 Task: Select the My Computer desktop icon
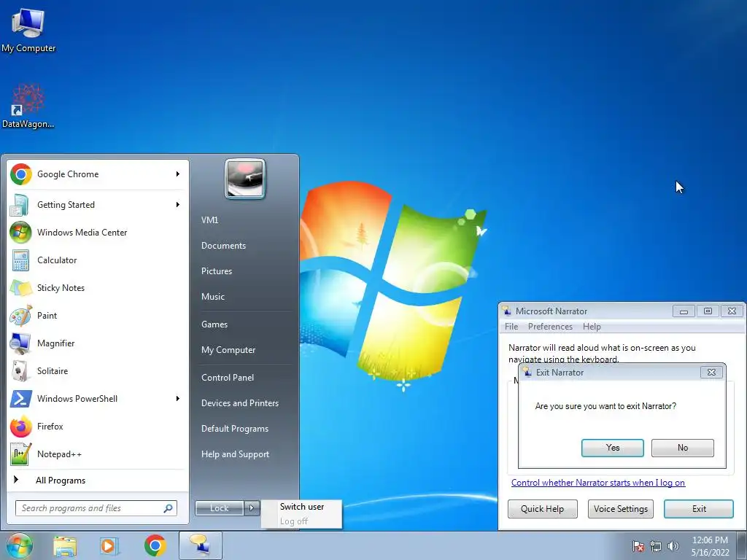(x=28, y=23)
